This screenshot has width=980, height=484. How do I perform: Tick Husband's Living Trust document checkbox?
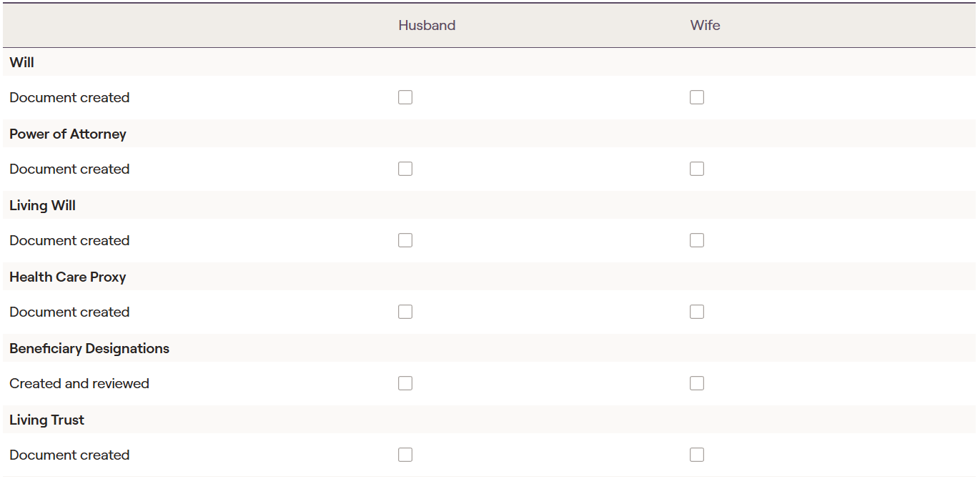[405, 455]
